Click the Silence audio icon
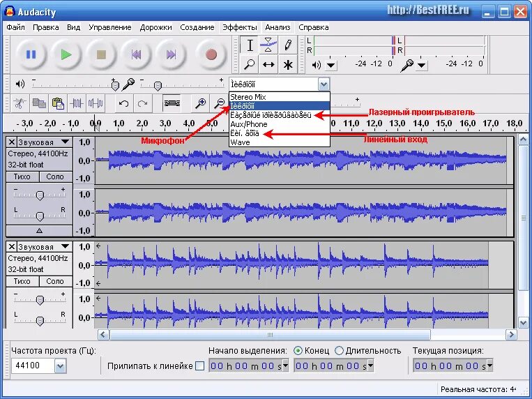The image size is (532, 399). pyautogui.click(x=96, y=103)
